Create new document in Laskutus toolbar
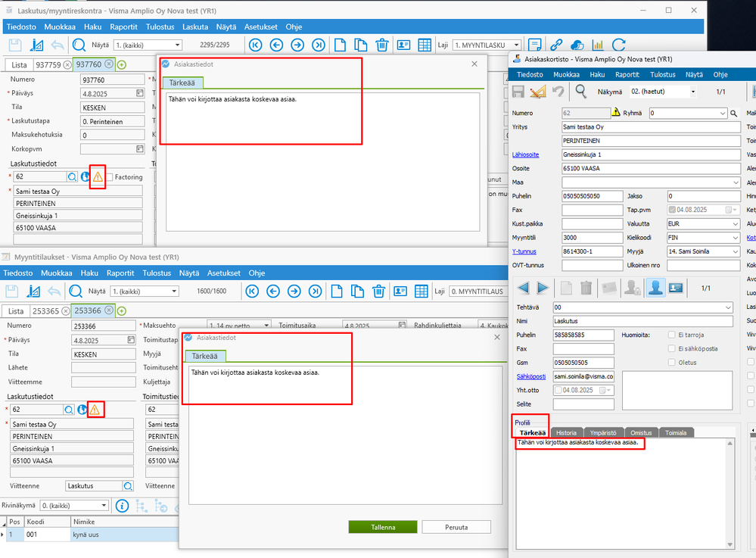The height and width of the screenshot is (558, 756). (340, 45)
